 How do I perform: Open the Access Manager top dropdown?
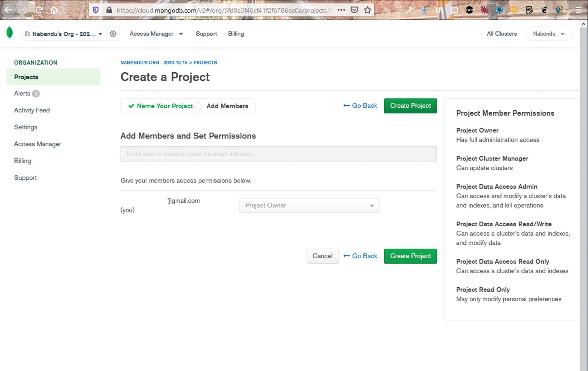156,34
